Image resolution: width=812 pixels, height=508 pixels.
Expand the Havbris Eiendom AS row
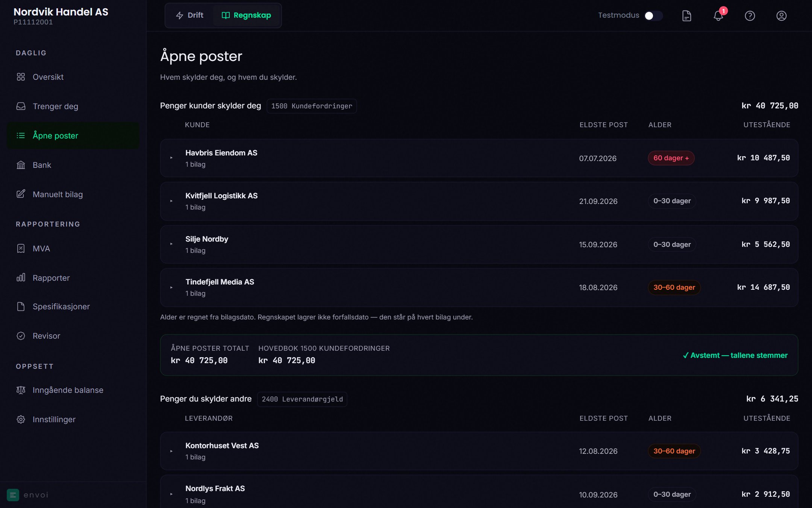(x=479, y=158)
